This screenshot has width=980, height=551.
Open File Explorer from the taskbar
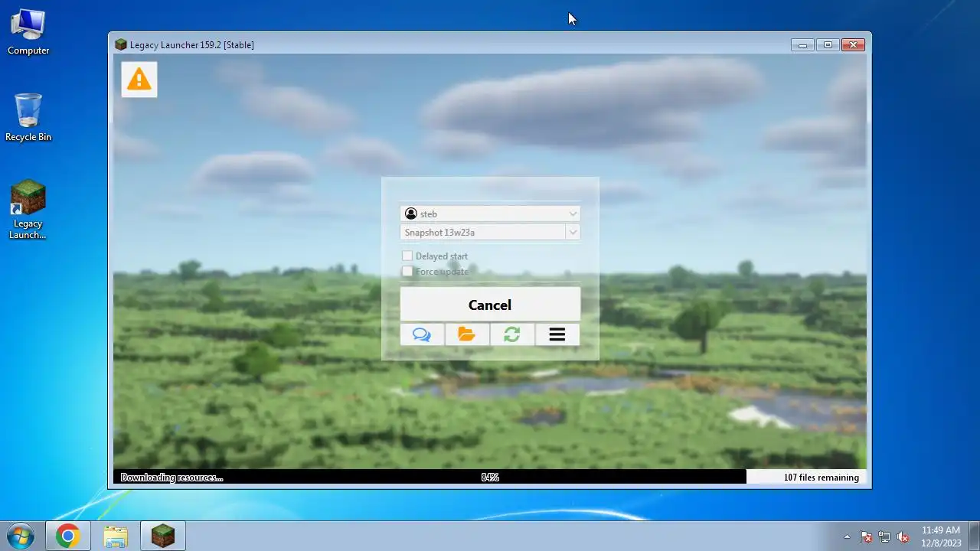[116, 536]
